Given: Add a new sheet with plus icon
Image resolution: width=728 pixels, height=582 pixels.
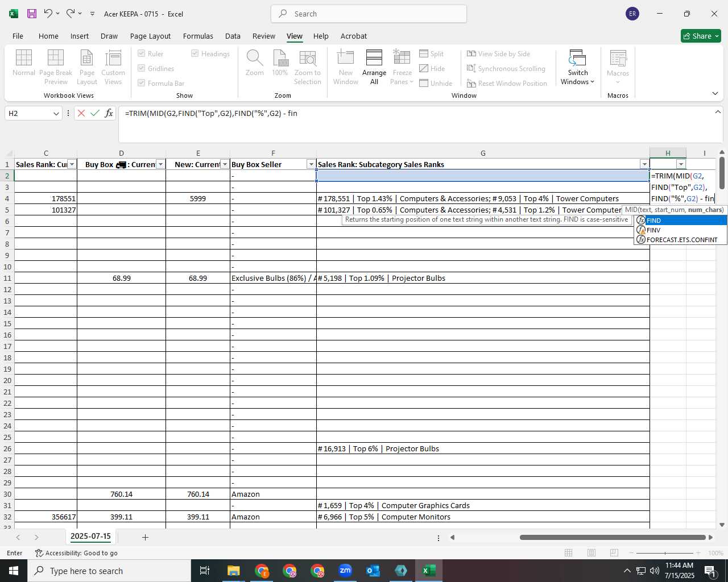Looking at the screenshot, I should pyautogui.click(x=145, y=537).
